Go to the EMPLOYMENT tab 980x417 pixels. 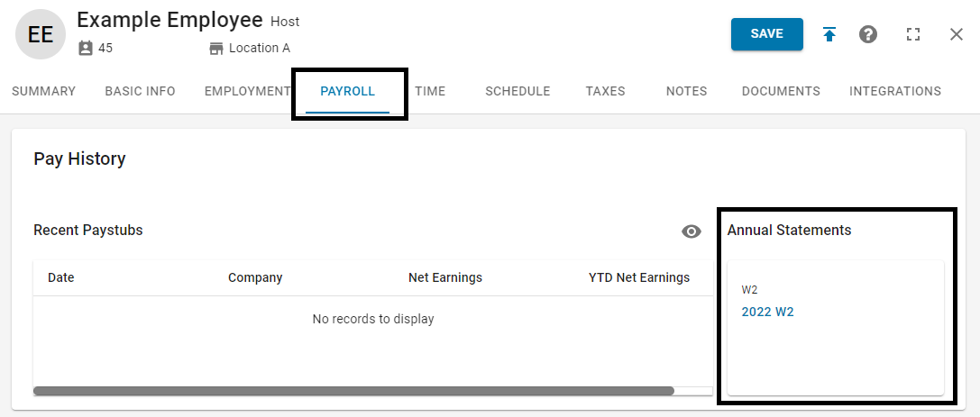pyautogui.click(x=248, y=91)
